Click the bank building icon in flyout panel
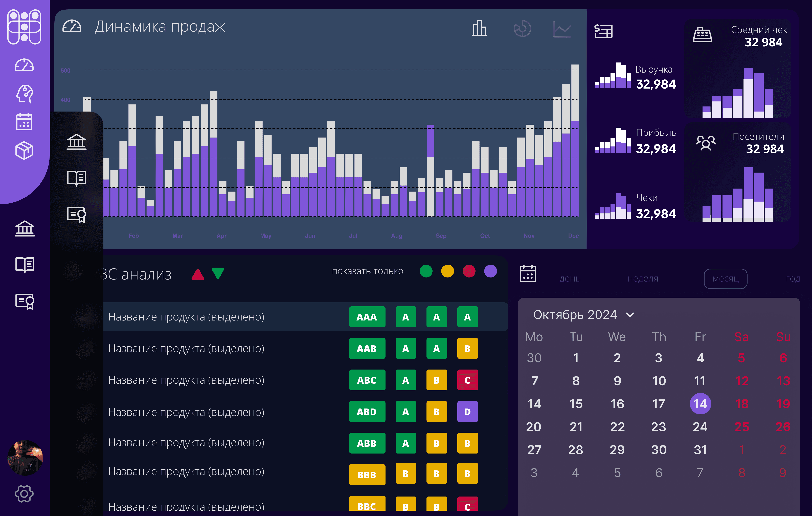The image size is (812, 516). [x=77, y=142]
